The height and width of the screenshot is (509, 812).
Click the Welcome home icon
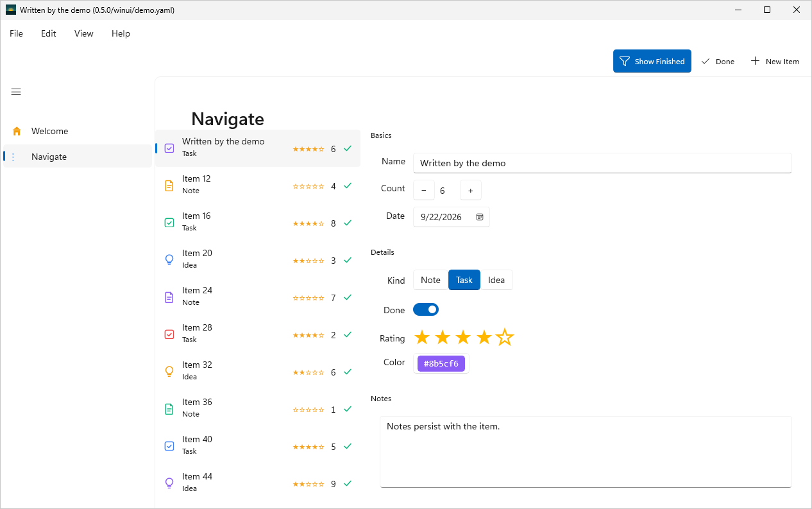tap(17, 131)
